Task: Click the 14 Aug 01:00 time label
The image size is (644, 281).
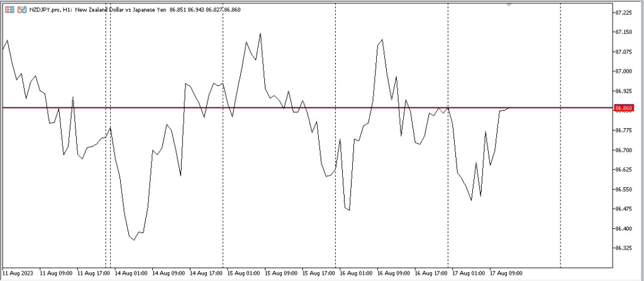Action: [x=131, y=273]
